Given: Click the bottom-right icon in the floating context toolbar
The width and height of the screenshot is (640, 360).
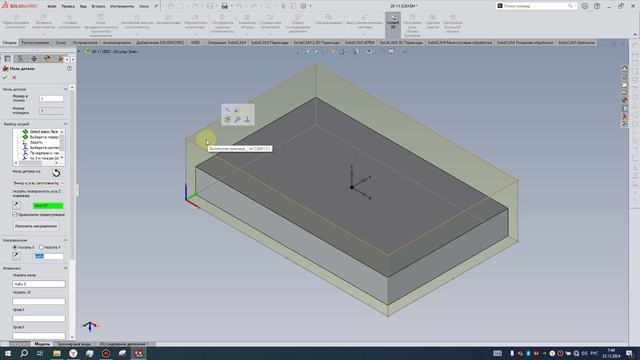Looking at the screenshot, I should coord(247,120).
